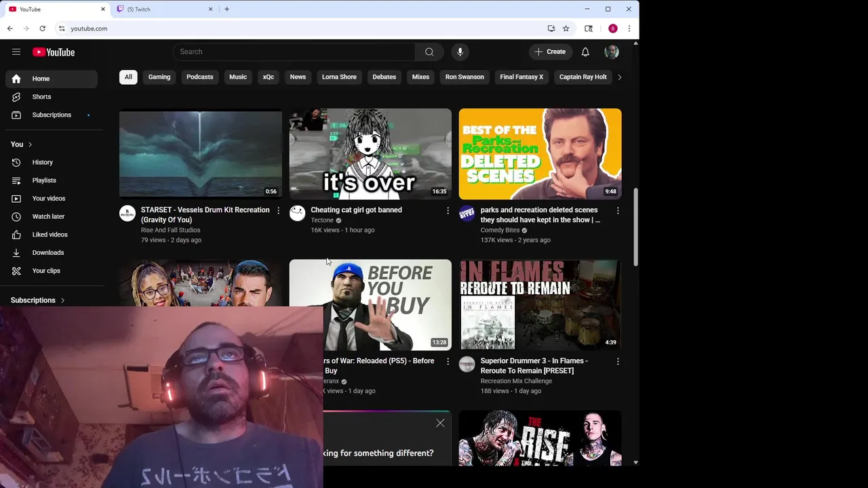Select the Mixes filter chip
Viewport: 868px width, 488px height.
pyautogui.click(x=420, y=77)
